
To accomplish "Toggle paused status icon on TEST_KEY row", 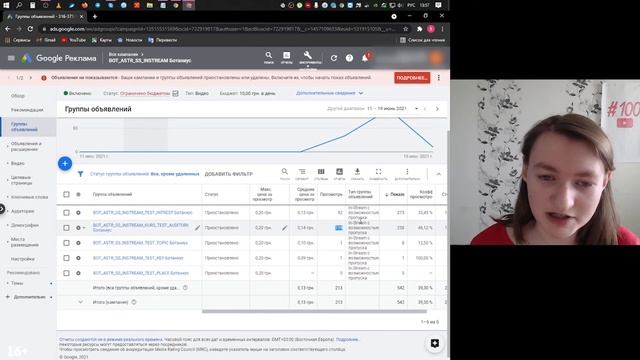I will [78, 258].
